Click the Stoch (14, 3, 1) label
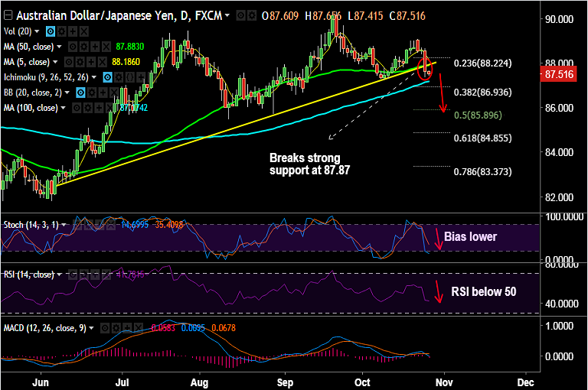588x390 pixels. [31, 225]
